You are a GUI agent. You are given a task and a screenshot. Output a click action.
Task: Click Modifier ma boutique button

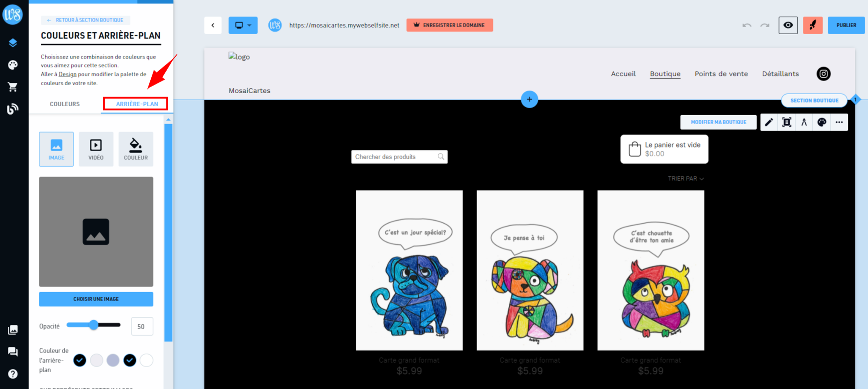[718, 122]
